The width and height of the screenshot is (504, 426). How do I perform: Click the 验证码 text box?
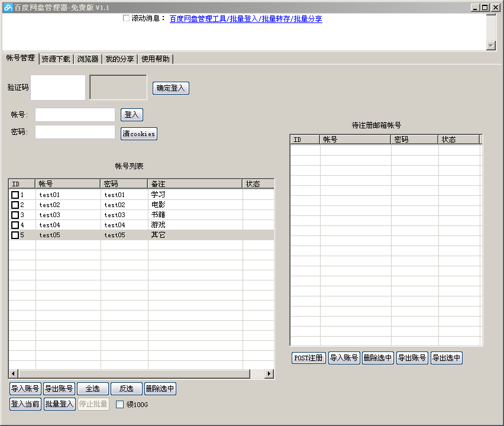58,88
